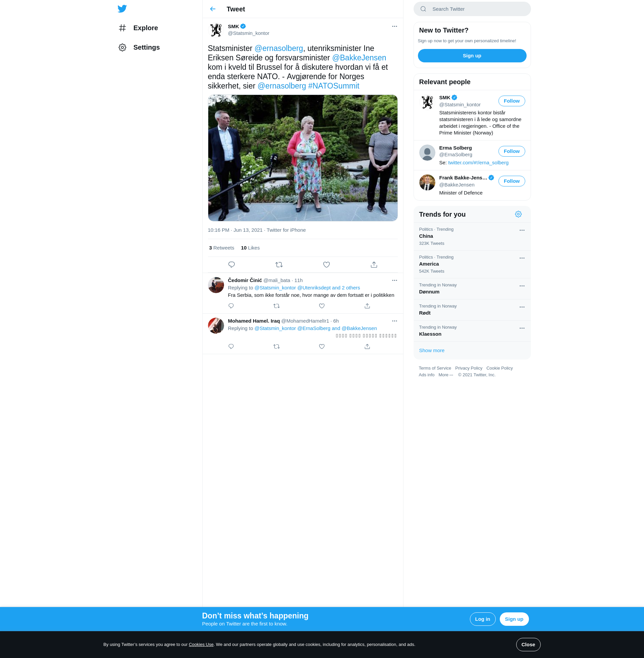Click the #NATOSummit hashtag link
644x658 pixels.
[x=333, y=86]
